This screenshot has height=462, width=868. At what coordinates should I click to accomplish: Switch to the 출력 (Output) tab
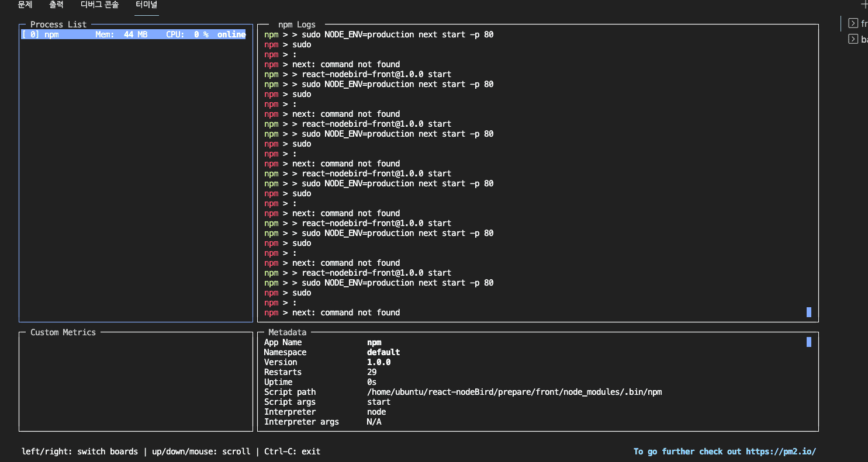click(56, 5)
